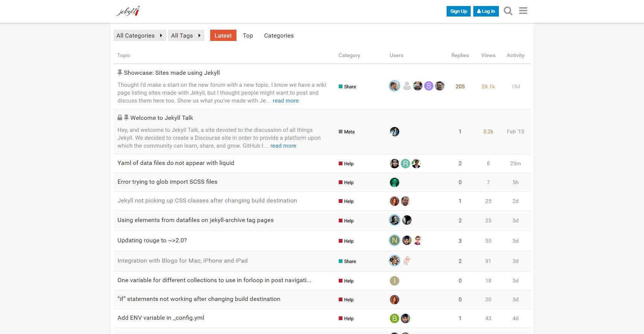Sort by the Views column header

(x=488, y=55)
